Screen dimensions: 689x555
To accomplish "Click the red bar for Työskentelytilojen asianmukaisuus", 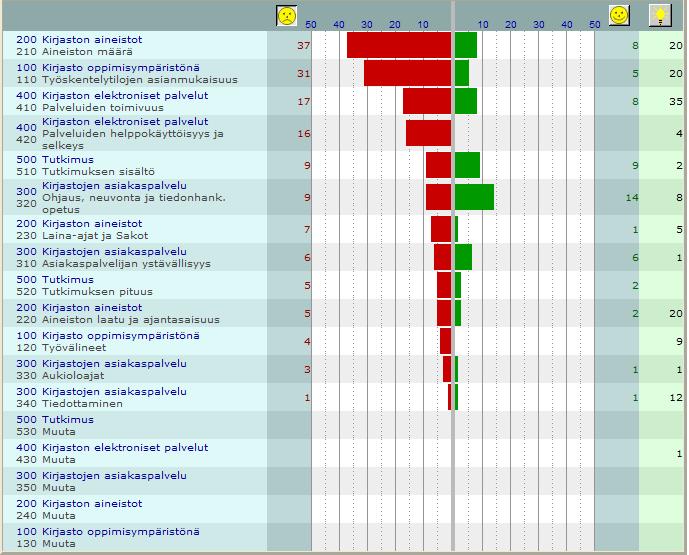I will pyautogui.click(x=407, y=73).
